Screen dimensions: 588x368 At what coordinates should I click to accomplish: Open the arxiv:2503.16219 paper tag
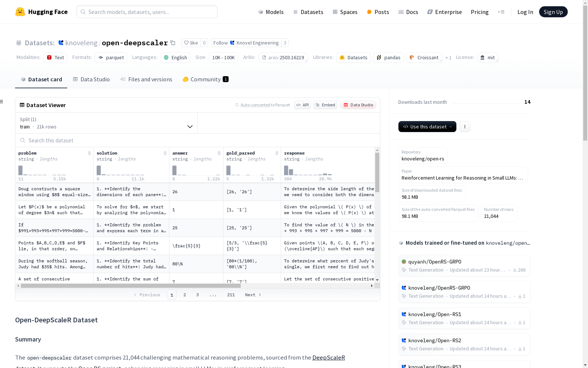pos(283,57)
